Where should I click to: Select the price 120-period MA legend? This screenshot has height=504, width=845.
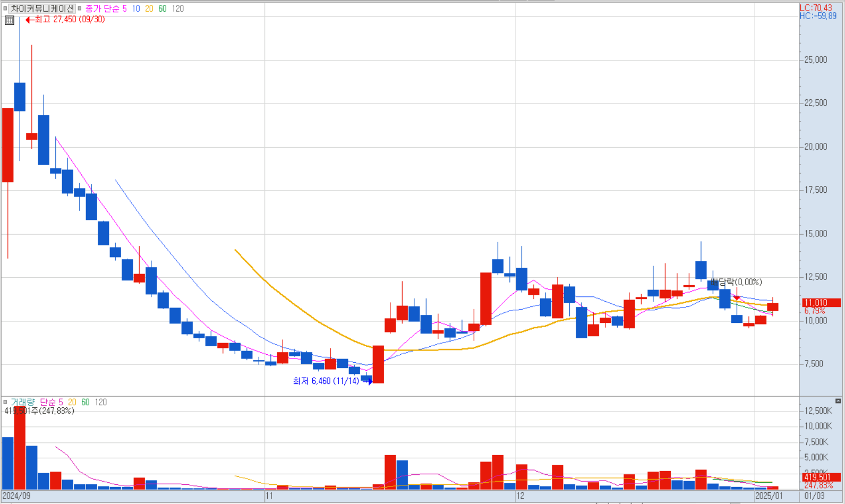coord(178,8)
